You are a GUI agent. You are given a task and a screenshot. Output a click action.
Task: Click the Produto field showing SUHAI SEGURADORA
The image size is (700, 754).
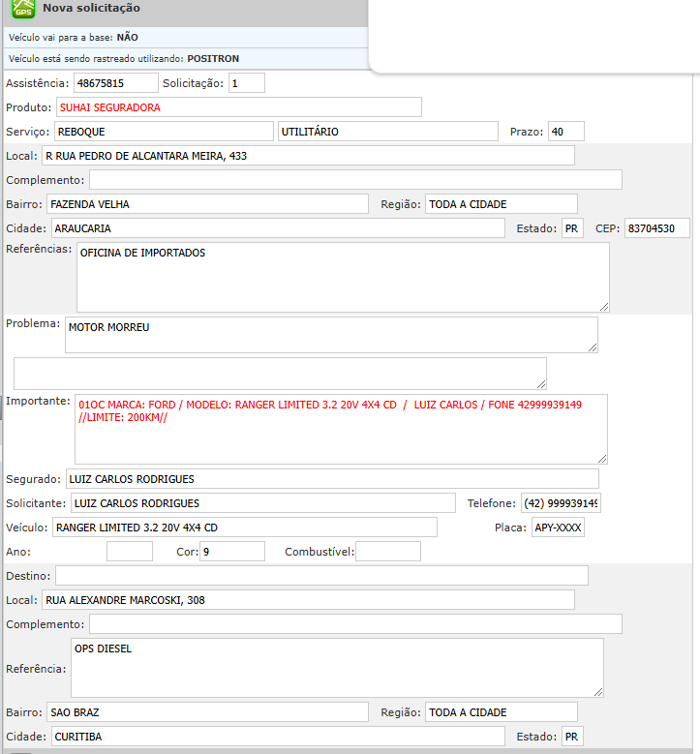(x=238, y=107)
